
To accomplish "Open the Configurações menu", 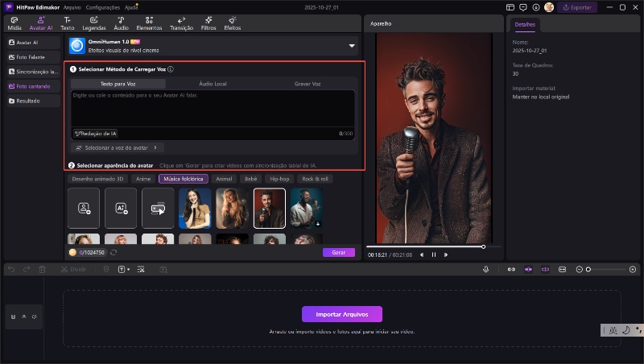I will click(103, 7).
